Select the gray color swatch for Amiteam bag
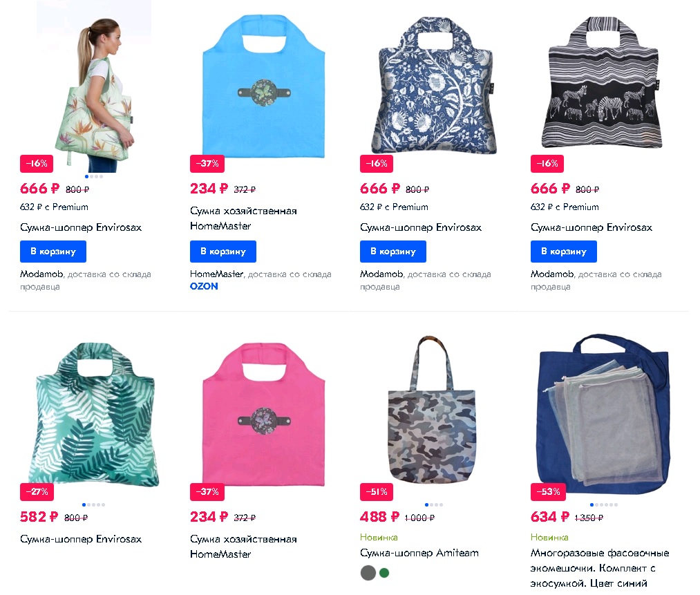 (x=368, y=573)
